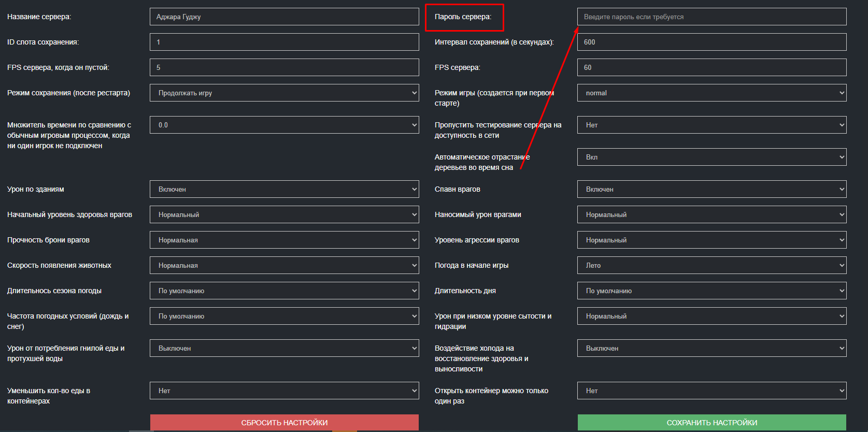Click the green 'Сохранить настройки' button

point(712,422)
